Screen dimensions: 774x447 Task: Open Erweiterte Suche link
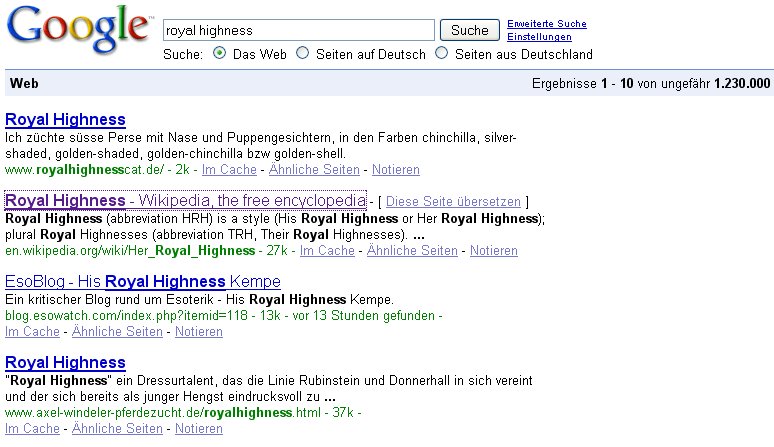(x=547, y=24)
